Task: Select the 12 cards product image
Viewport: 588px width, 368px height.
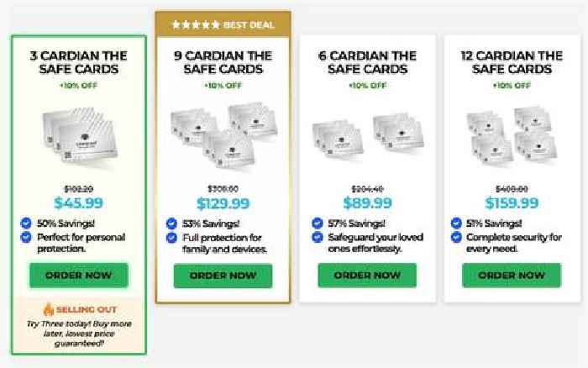Action: tap(512, 136)
